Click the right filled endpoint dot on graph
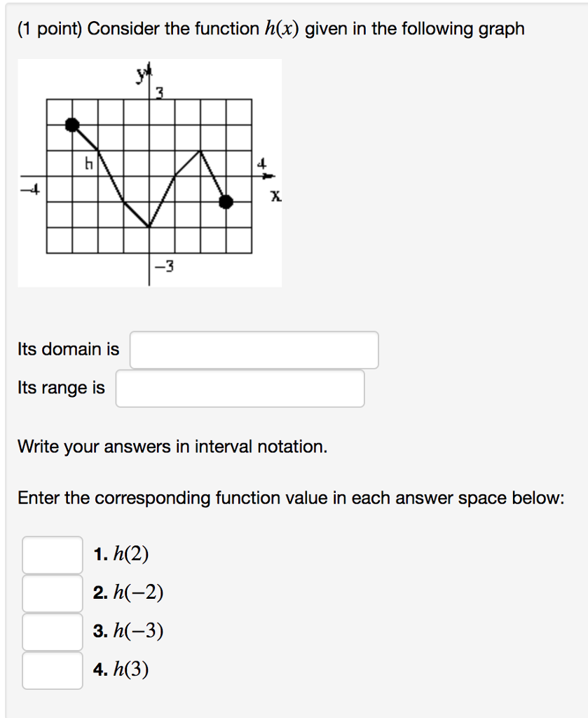 (226, 202)
